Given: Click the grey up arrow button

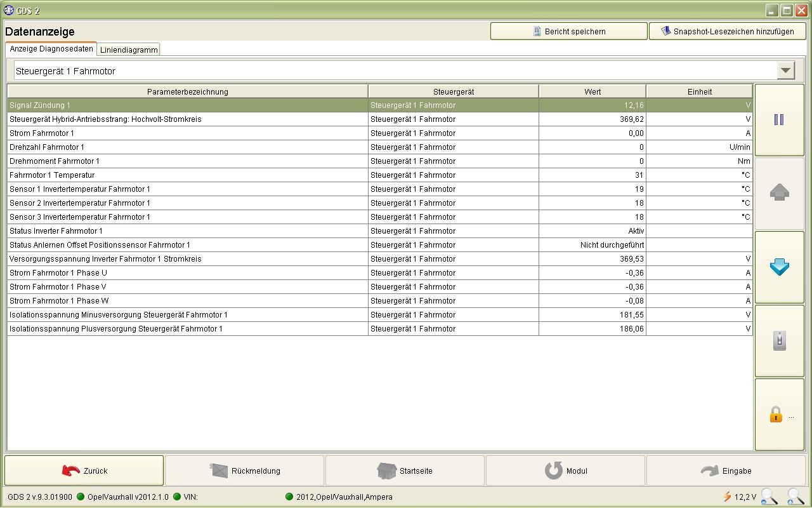Looking at the screenshot, I should click(779, 193).
